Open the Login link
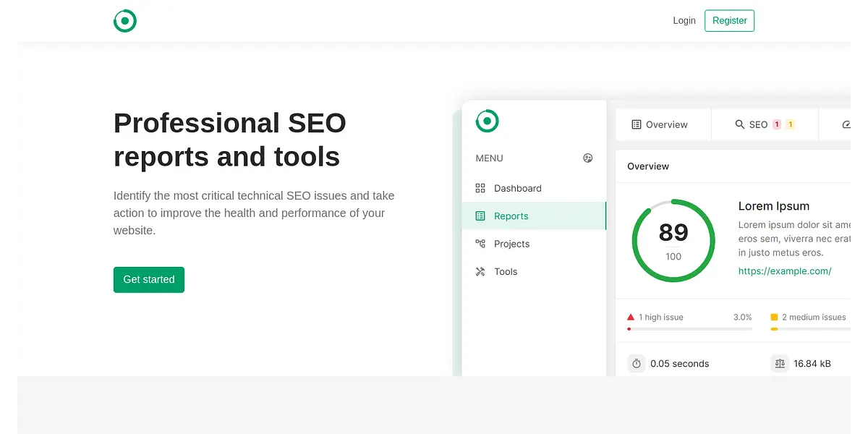This screenshot has height=434, width=868. tap(684, 21)
